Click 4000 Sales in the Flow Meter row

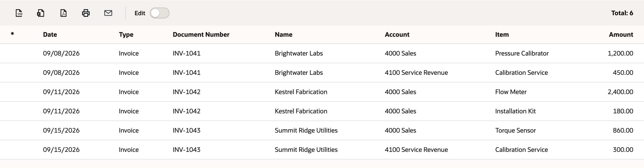[x=400, y=92]
